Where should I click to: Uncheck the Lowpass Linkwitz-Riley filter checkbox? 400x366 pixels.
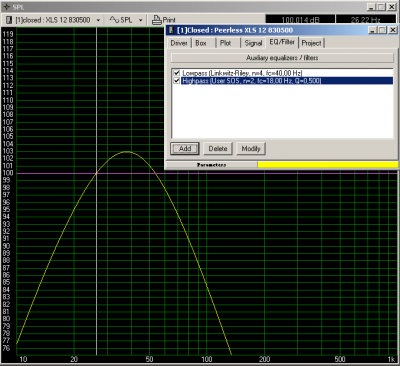(177, 73)
